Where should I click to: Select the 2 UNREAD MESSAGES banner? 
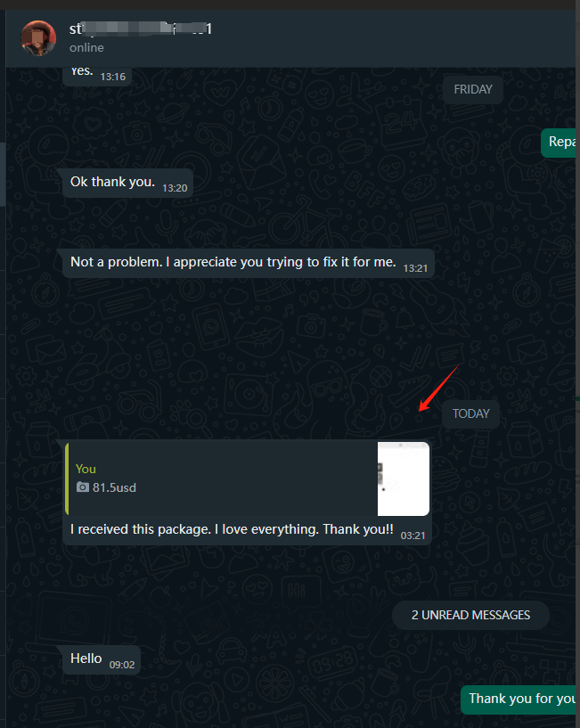tap(470, 615)
